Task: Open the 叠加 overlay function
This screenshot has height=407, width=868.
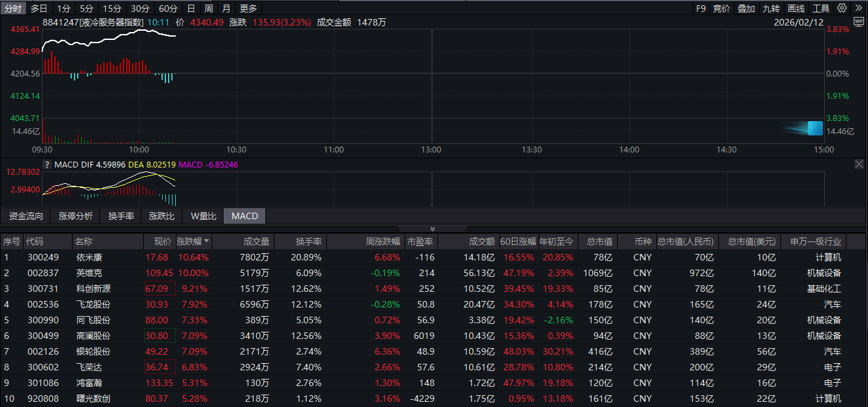Action: pos(746,9)
